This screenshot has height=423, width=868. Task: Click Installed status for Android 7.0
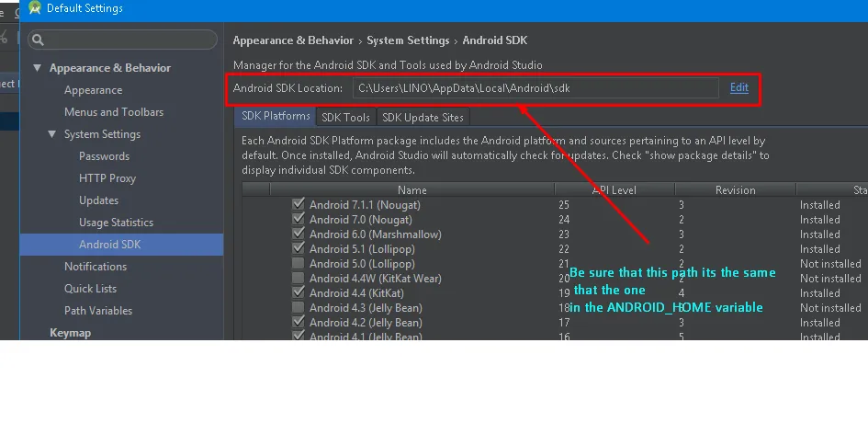pos(820,220)
